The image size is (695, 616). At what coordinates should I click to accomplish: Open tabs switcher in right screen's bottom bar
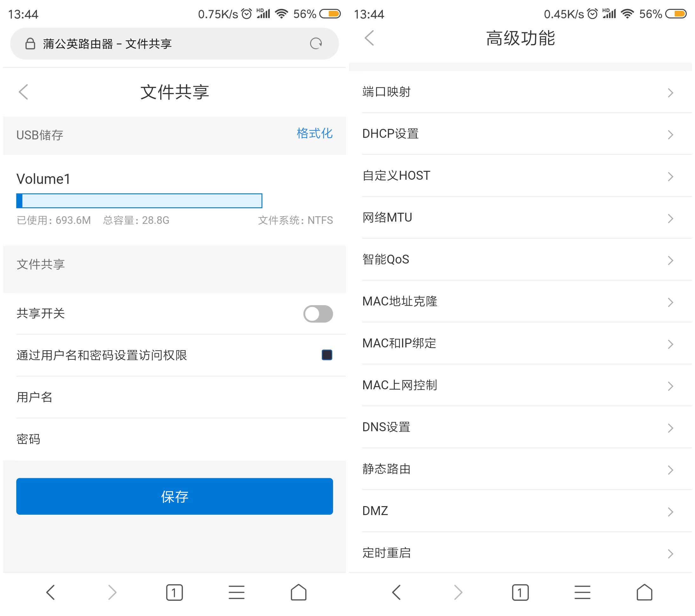[x=520, y=593]
